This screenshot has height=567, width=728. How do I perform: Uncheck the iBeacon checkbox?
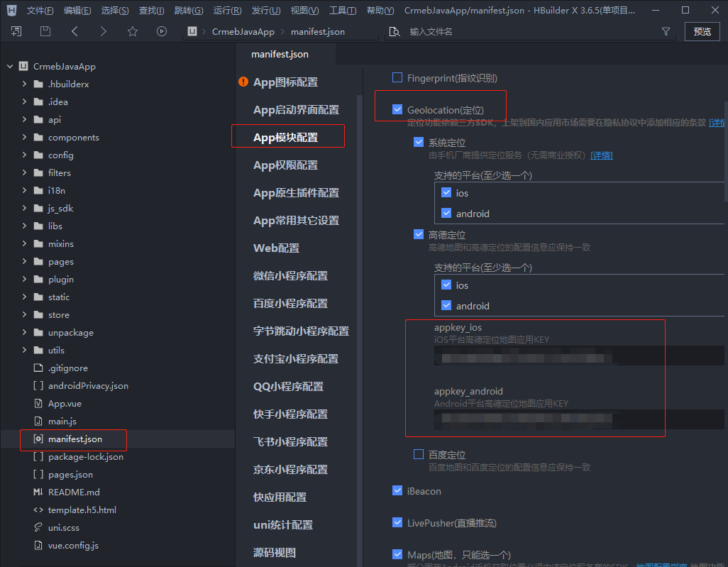[397, 491]
